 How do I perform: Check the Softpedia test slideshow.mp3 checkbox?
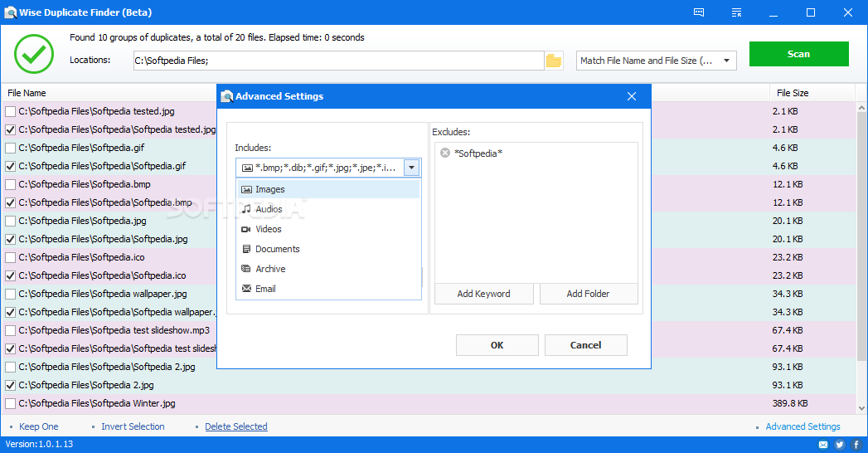click(10, 330)
